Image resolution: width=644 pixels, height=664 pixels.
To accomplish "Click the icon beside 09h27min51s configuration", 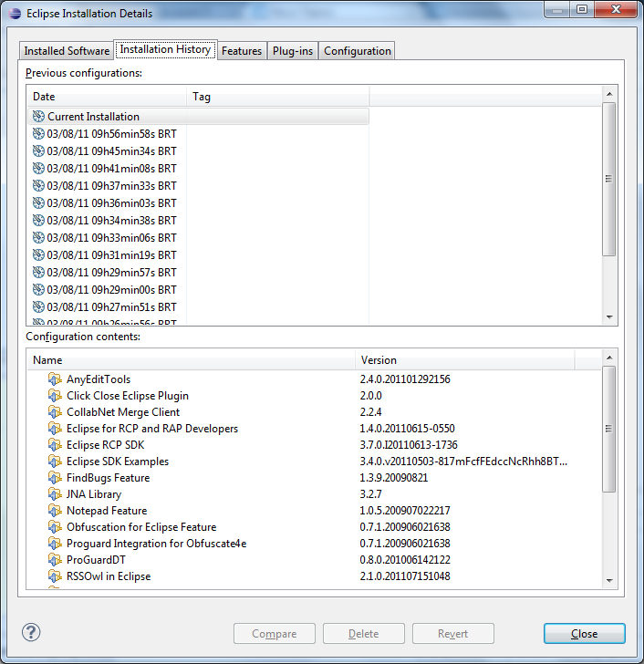I will pyautogui.click(x=38, y=307).
